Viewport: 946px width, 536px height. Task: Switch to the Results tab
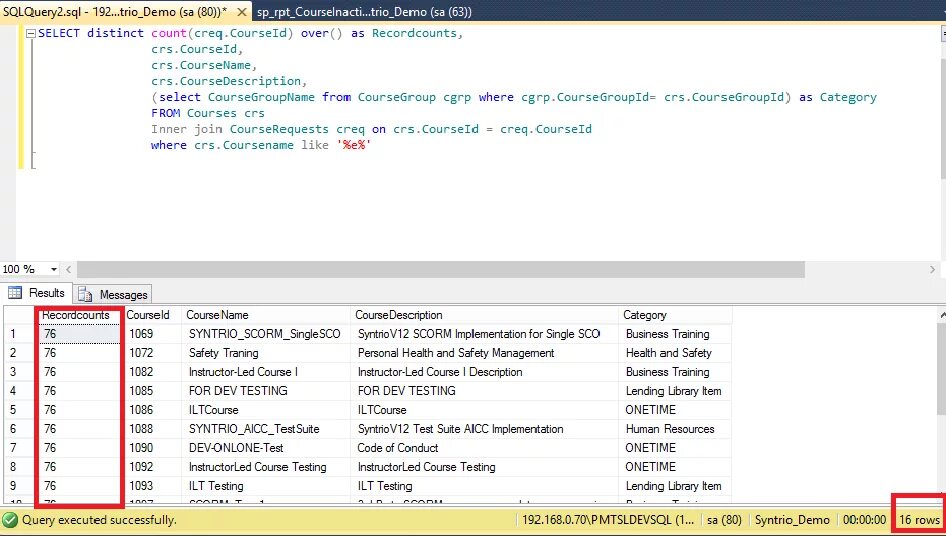pos(37,293)
